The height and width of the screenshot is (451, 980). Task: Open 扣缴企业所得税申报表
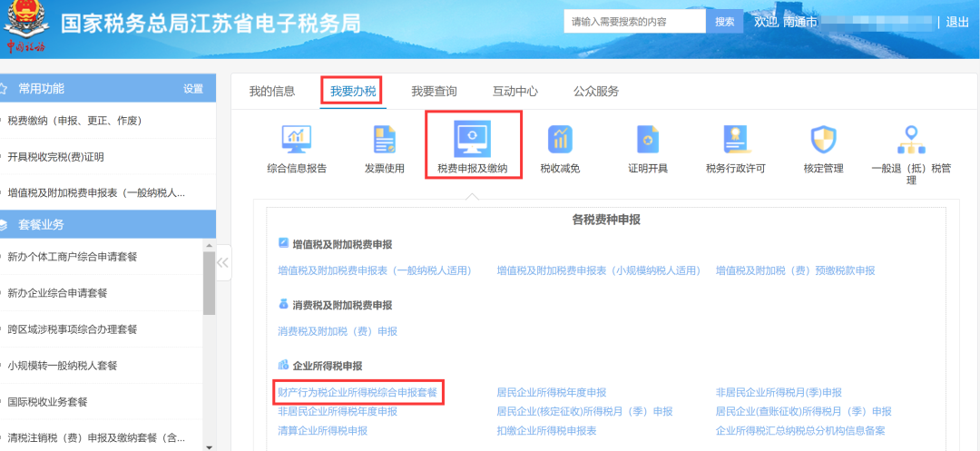pos(546,430)
